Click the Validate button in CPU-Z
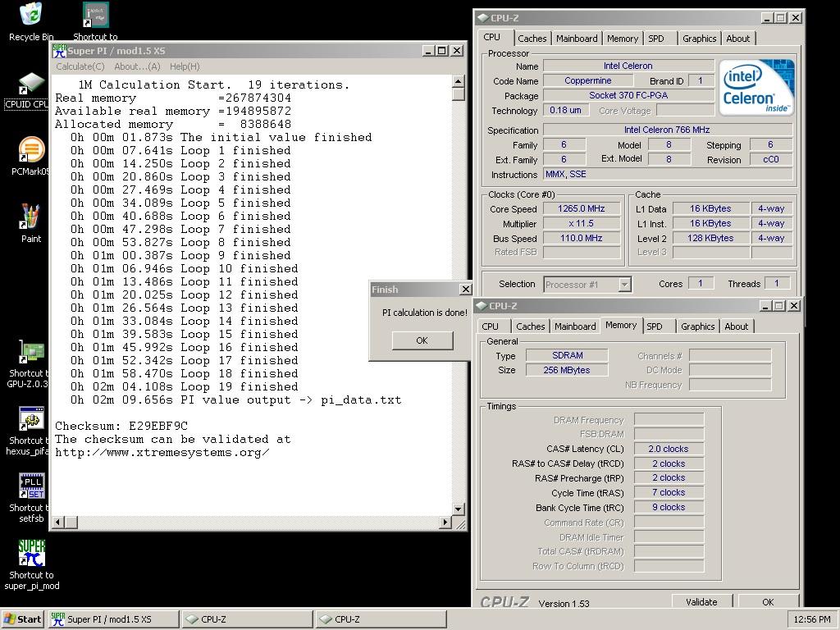The height and width of the screenshot is (630, 840). (x=701, y=601)
